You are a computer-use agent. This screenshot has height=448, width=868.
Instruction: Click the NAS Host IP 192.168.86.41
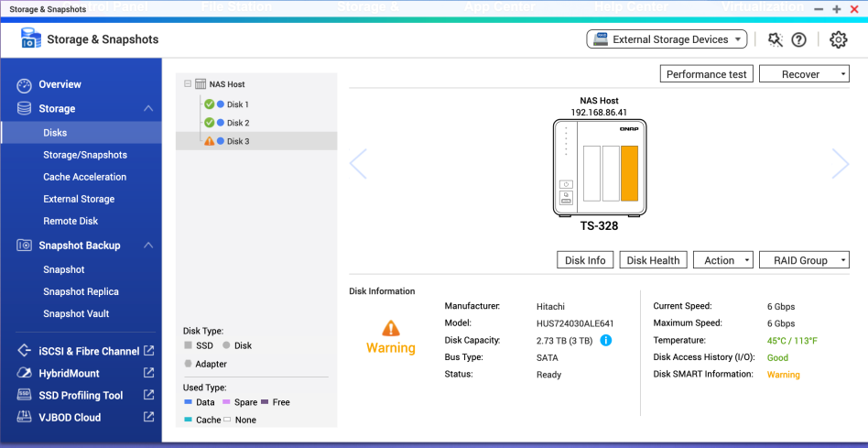coord(599,113)
